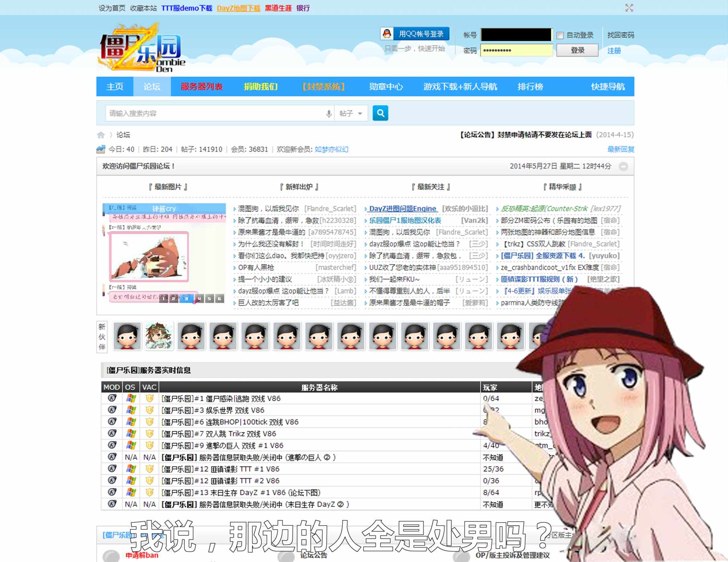Image resolution: width=728 pixels, height=562 pixels.
Task: Click the Windows OS icon in server #1 row
Action: (x=131, y=398)
